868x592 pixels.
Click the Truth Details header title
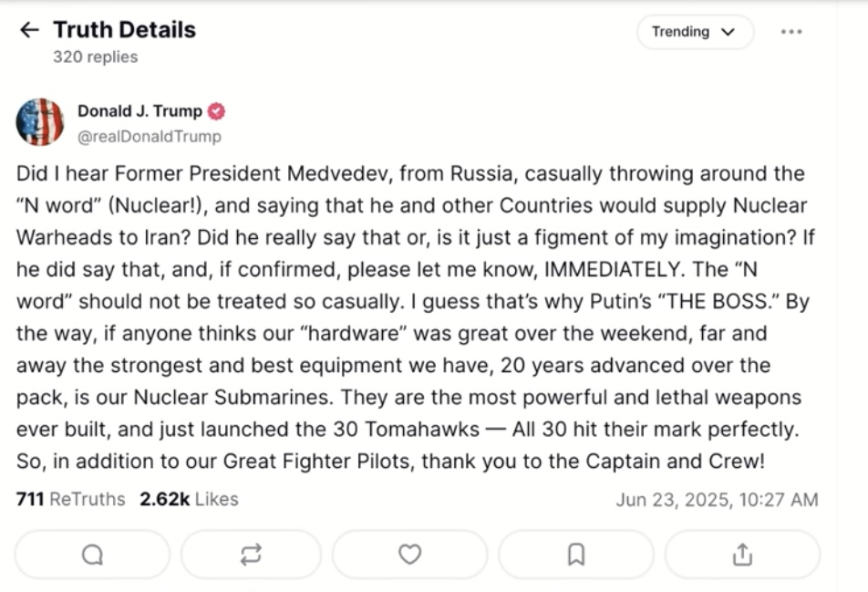[124, 30]
